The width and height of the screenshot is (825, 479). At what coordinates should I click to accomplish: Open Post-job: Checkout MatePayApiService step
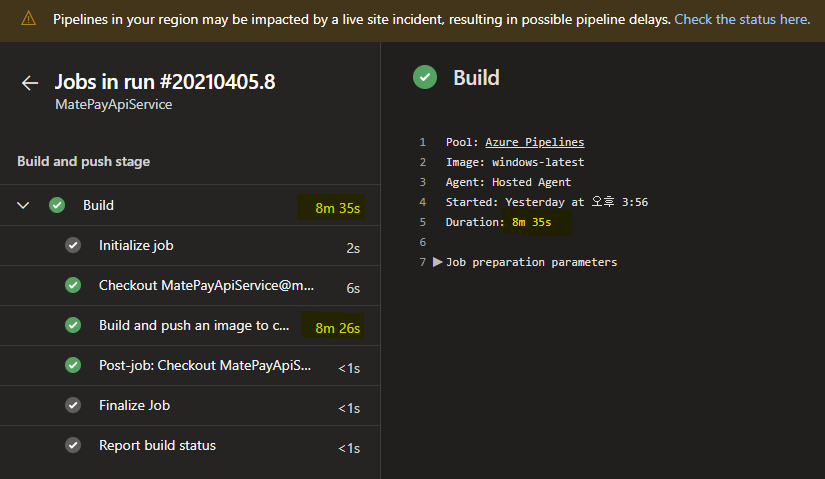click(204, 365)
